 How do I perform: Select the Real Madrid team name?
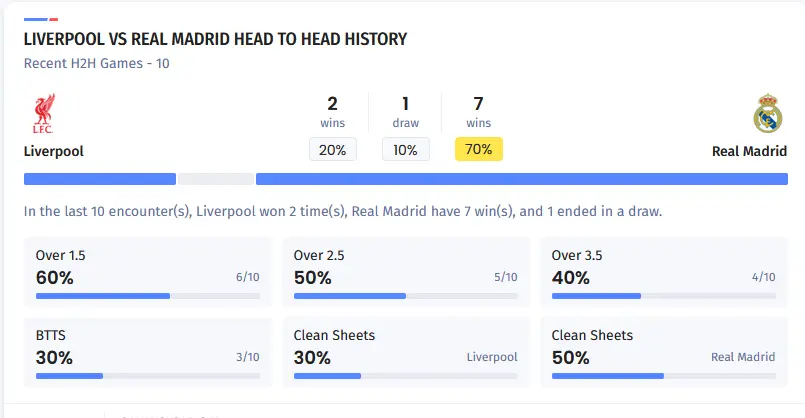point(749,152)
